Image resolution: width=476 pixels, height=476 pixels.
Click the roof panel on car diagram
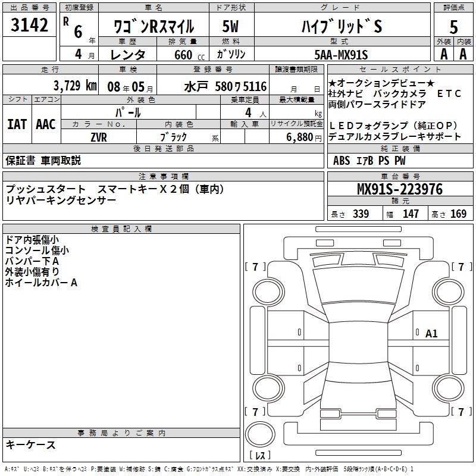[358, 343]
